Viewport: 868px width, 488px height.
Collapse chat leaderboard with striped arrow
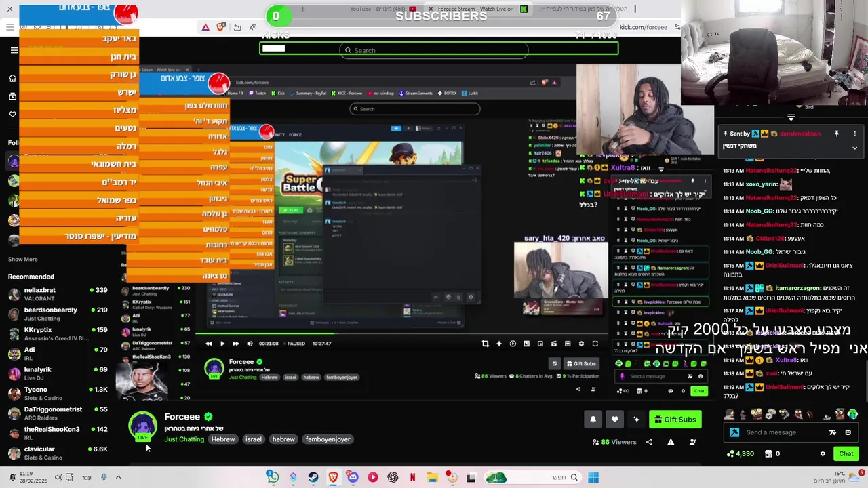click(791, 117)
